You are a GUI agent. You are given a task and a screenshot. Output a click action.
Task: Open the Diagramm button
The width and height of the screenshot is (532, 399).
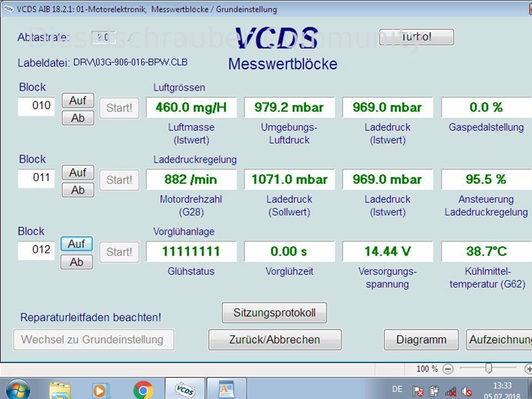(x=421, y=340)
